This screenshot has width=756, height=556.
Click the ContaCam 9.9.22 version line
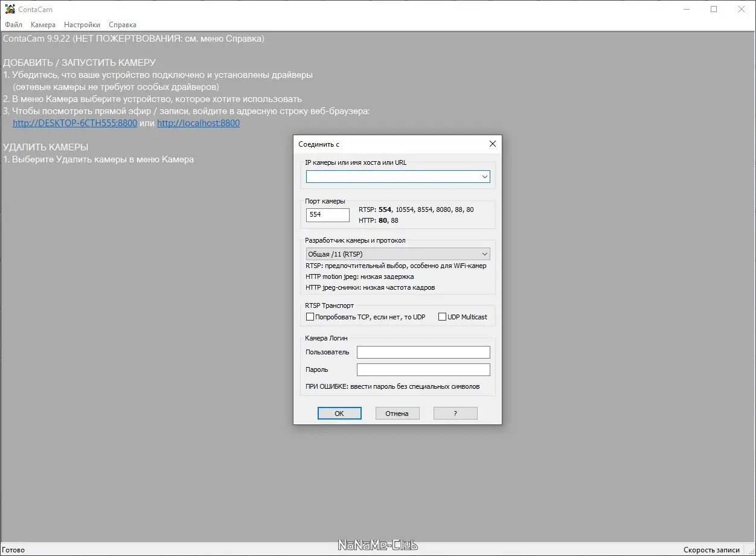pos(133,39)
